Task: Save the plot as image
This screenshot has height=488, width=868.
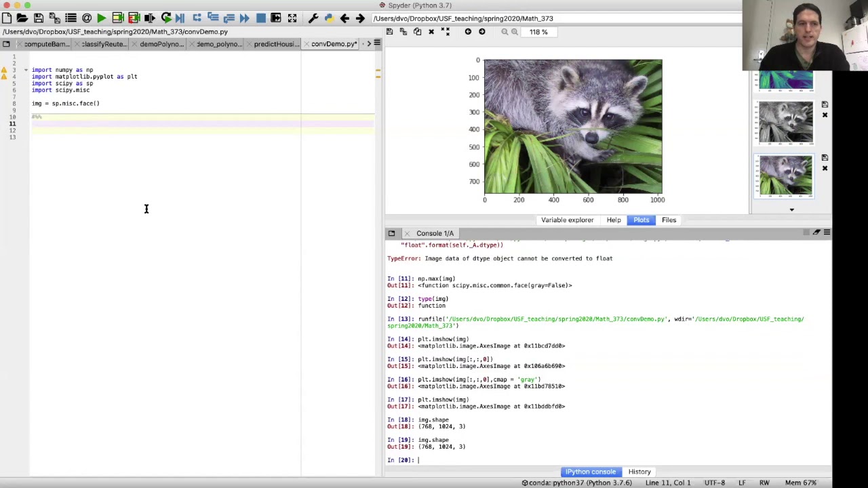Action: click(389, 32)
